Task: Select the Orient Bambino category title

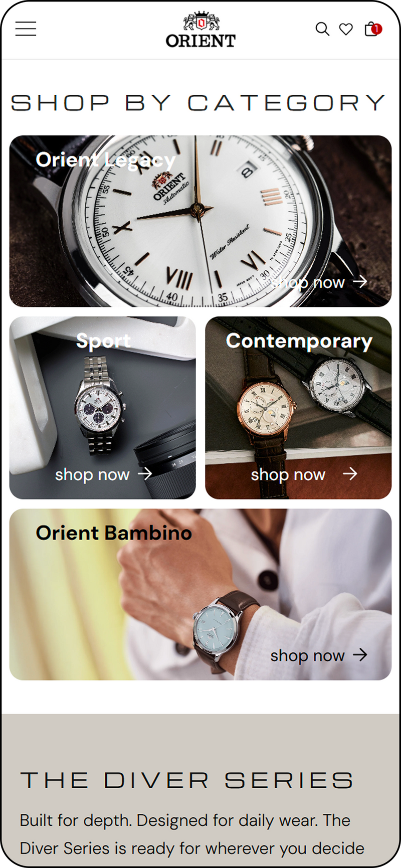Action: pos(114,533)
